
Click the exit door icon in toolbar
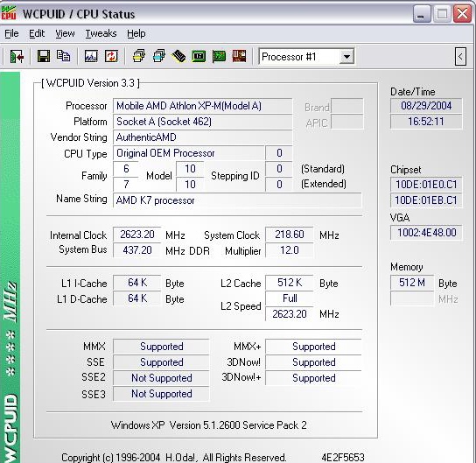click(x=17, y=57)
